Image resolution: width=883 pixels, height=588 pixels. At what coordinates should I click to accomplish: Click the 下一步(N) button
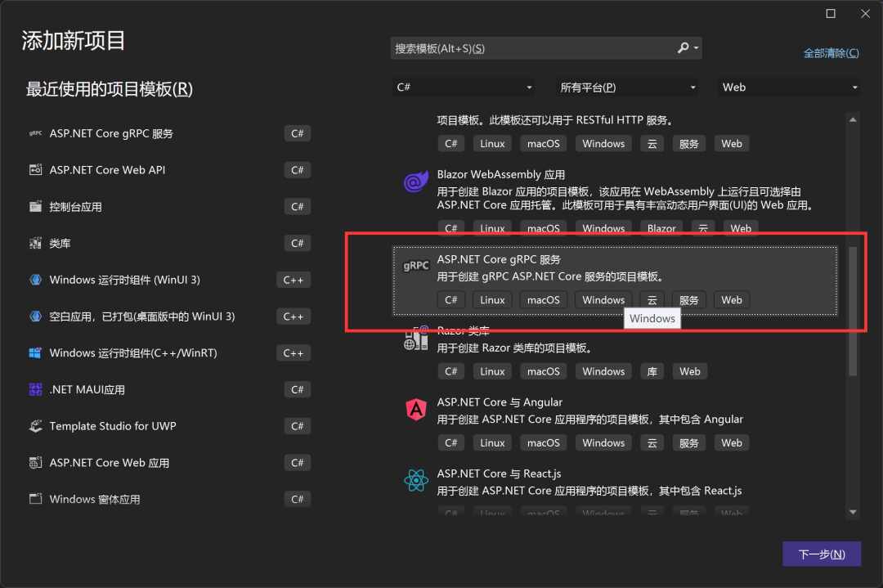[822, 554]
